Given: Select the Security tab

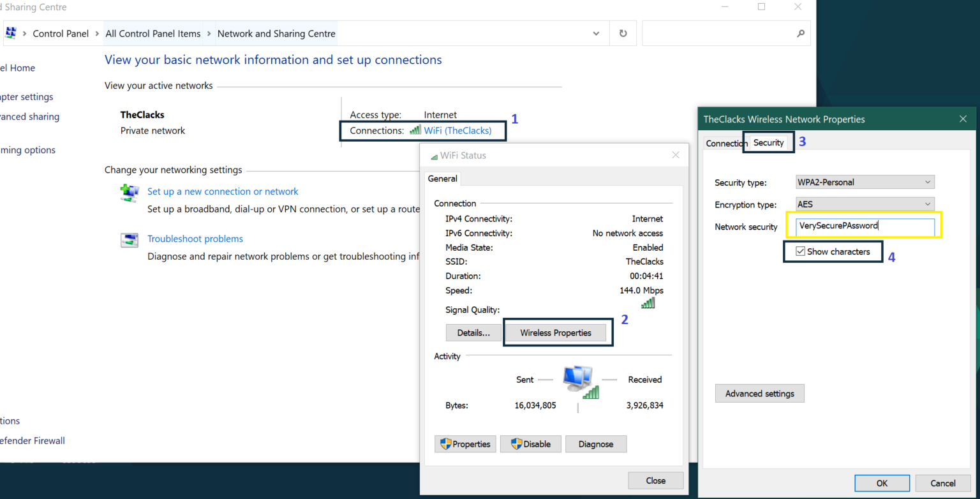Looking at the screenshot, I should [x=768, y=142].
